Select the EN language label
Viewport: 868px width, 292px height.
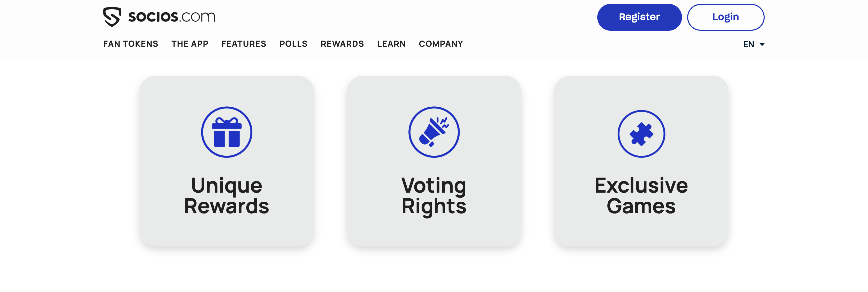tap(748, 44)
